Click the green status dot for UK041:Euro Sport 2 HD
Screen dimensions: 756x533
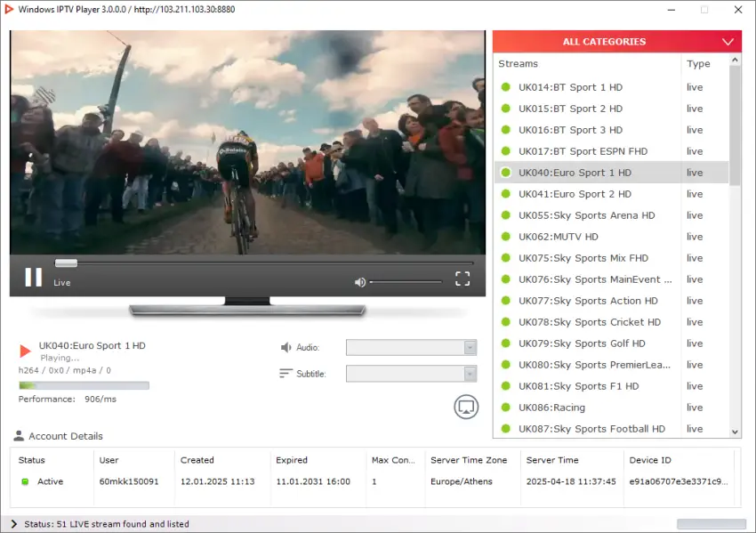click(x=506, y=194)
